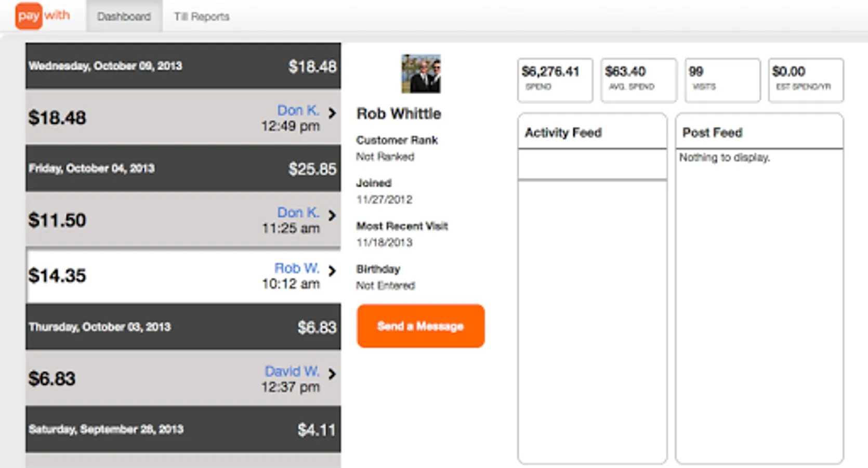
Task: Click chevron beside Rob W. transaction
Action: [332, 270]
